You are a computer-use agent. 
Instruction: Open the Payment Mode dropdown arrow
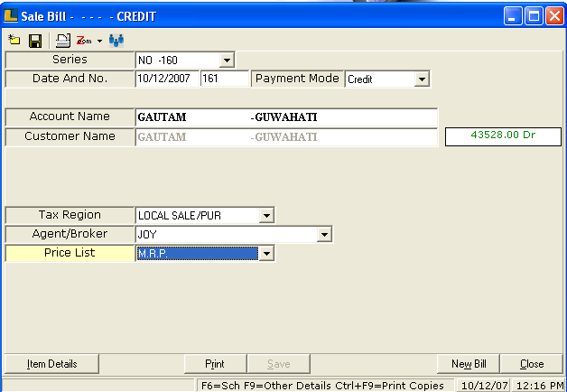coord(422,79)
